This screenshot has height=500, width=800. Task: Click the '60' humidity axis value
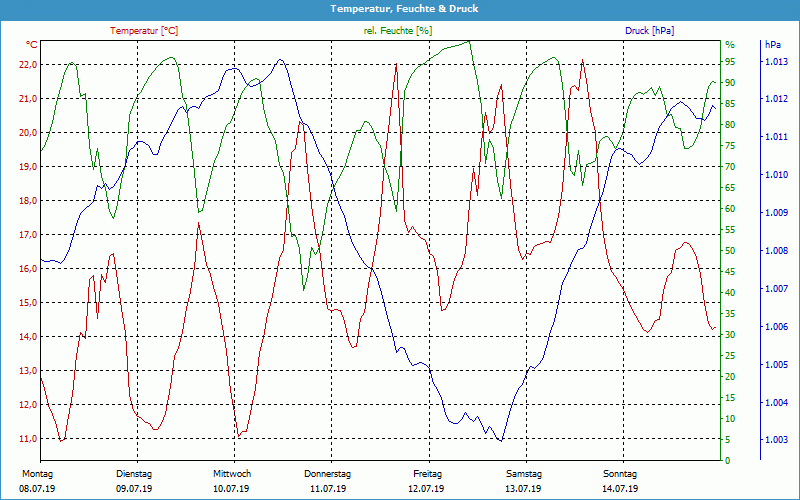[730, 209]
